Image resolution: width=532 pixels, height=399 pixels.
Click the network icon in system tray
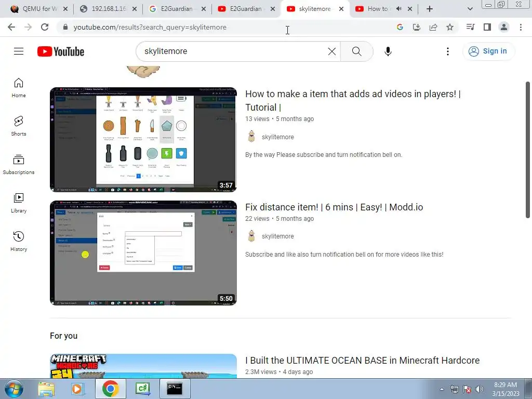454,389
